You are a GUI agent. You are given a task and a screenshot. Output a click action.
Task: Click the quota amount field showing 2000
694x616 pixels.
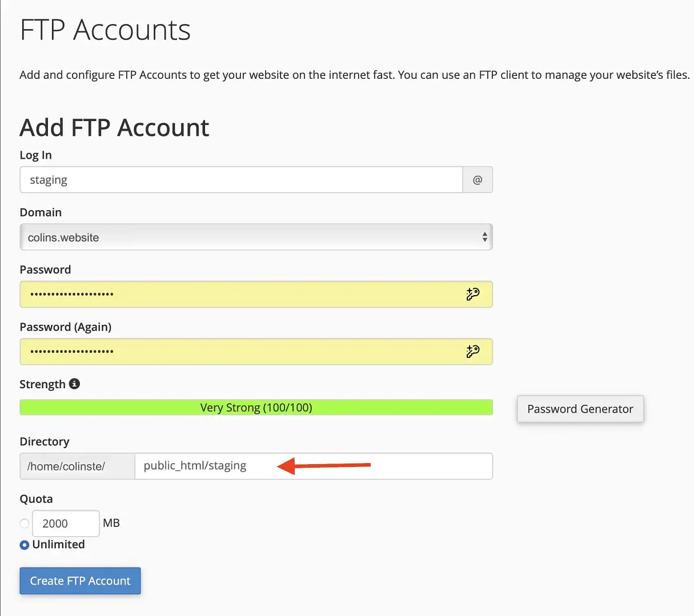tap(66, 523)
